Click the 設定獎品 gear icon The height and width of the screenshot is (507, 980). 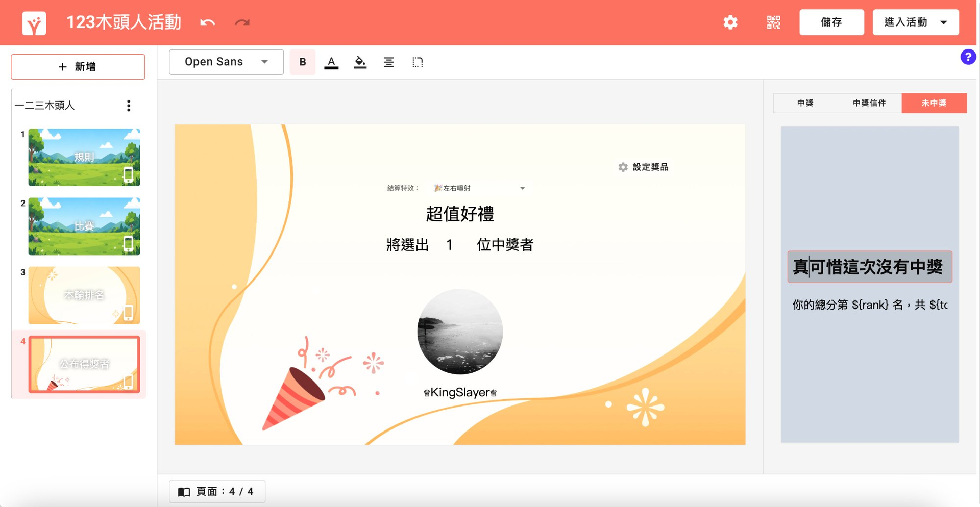(x=623, y=167)
